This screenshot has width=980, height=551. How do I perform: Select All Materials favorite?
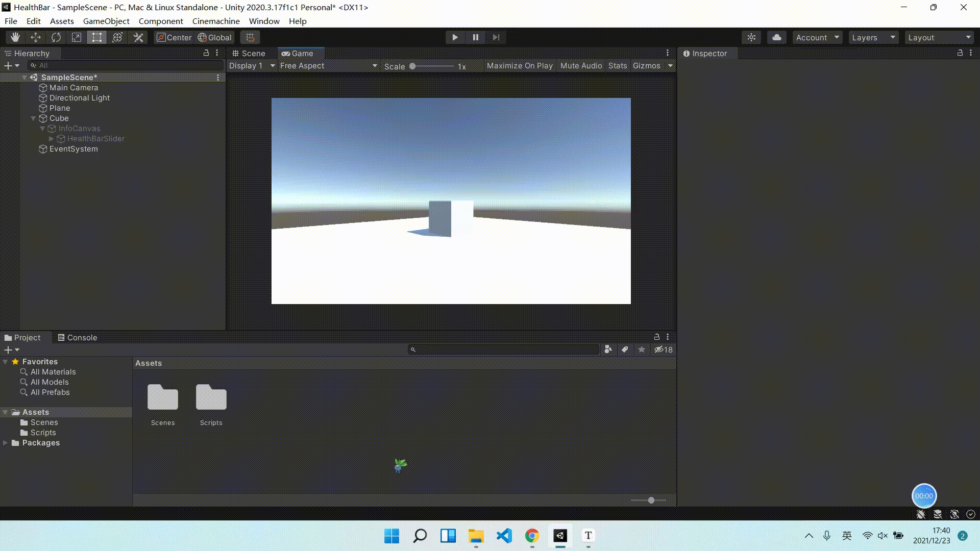click(53, 372)
